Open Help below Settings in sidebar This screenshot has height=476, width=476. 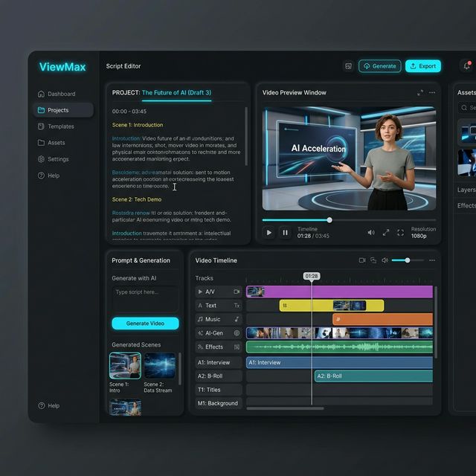coord(48,176)
